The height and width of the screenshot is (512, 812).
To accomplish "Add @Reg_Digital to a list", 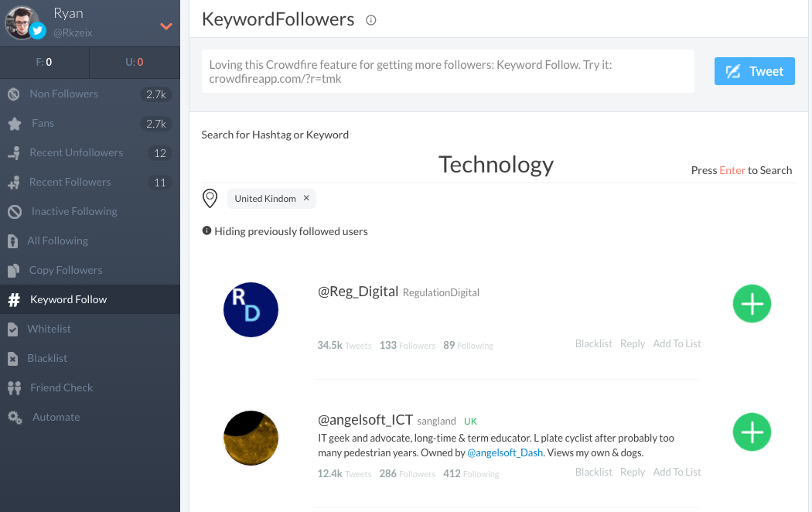I will [x=677, y=343].
